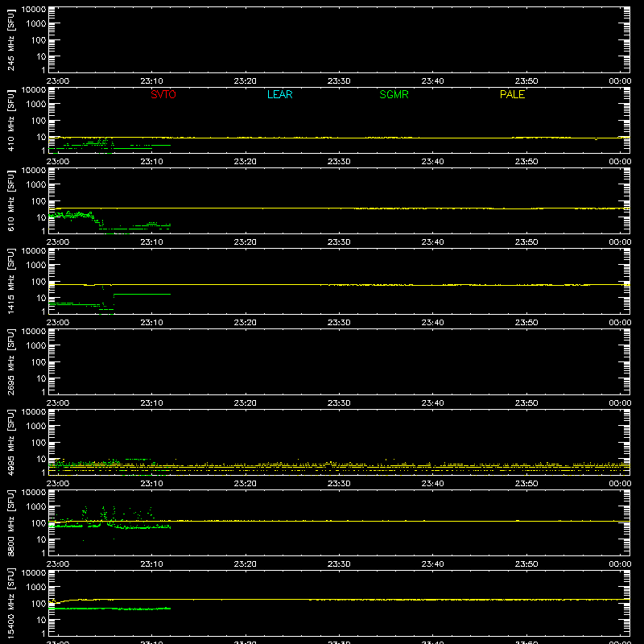Click the 23:30 tick label under the 8800 MHz panel
644x644 pixels.
339,564
